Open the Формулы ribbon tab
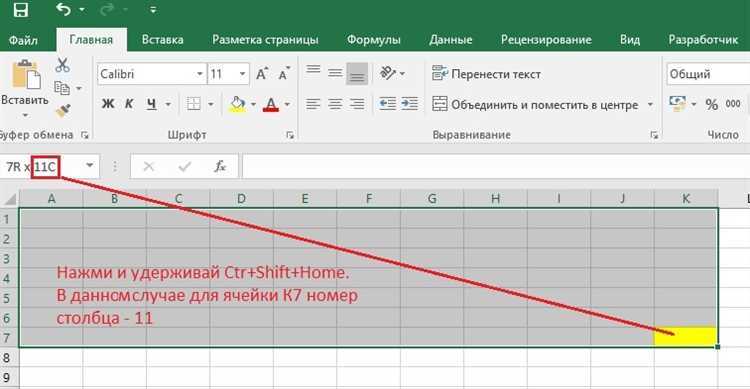The height and width of the screenshot is (389, 750). tap(374, 40)
